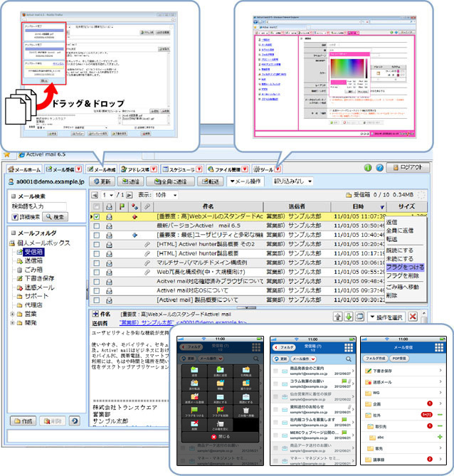Go to previous page arrow icon
This screenshot has width=454, height=476.
coord(95,195)
